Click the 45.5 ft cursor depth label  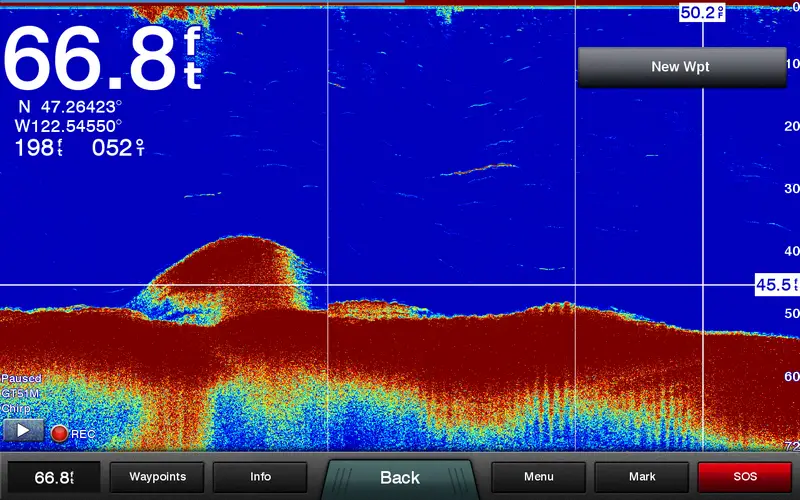click(x=776, y=285)
